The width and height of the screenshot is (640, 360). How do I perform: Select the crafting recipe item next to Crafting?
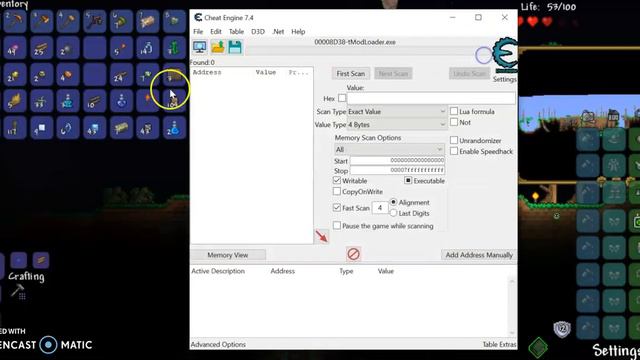coord(41,260)
